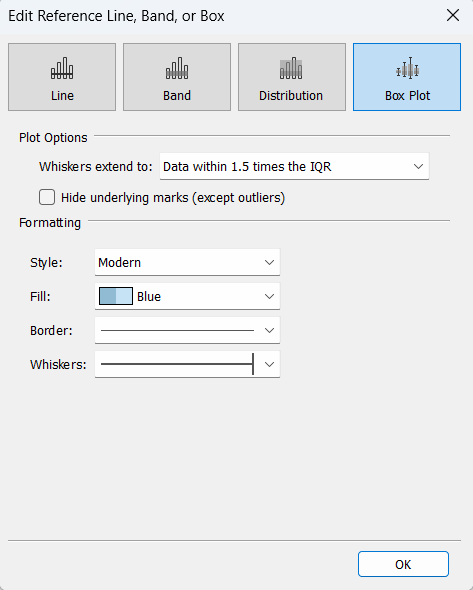Open the Whiskers line style dropdown
Screen dimensions: 473x590
187,364
